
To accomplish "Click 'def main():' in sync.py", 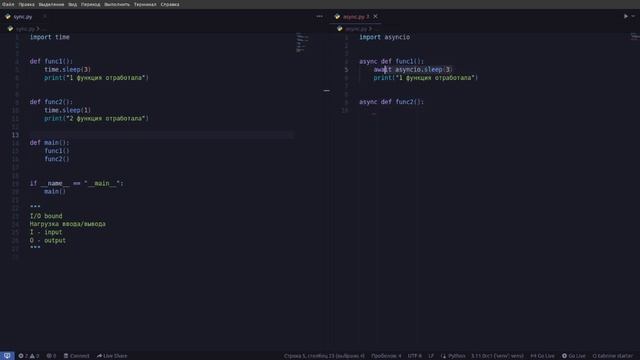I will coord(49,143).
